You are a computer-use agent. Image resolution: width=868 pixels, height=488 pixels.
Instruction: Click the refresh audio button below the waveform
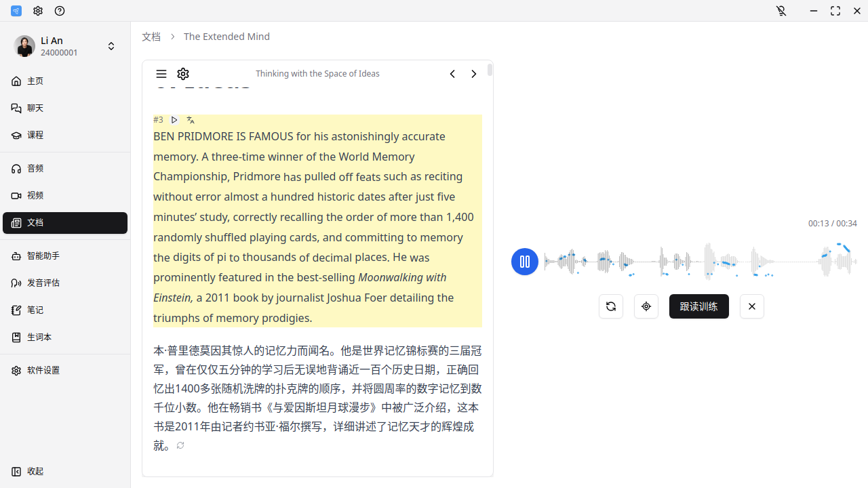pyautogui.click(x=611, y=306)
